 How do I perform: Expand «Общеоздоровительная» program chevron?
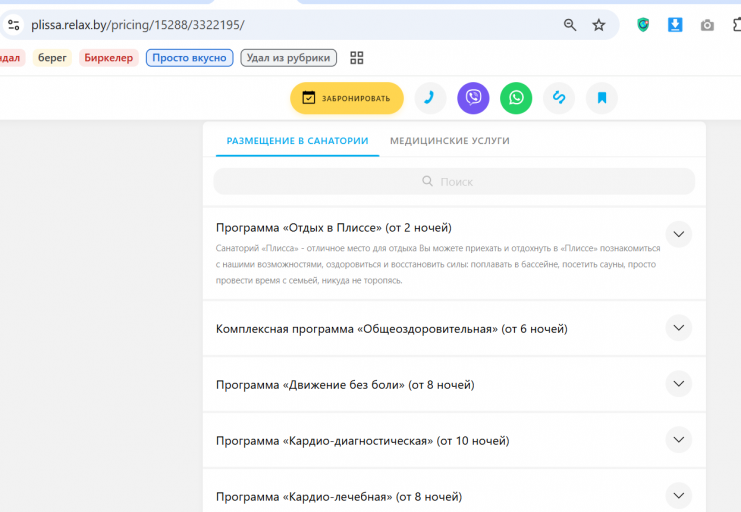click(x=679, y=328)
